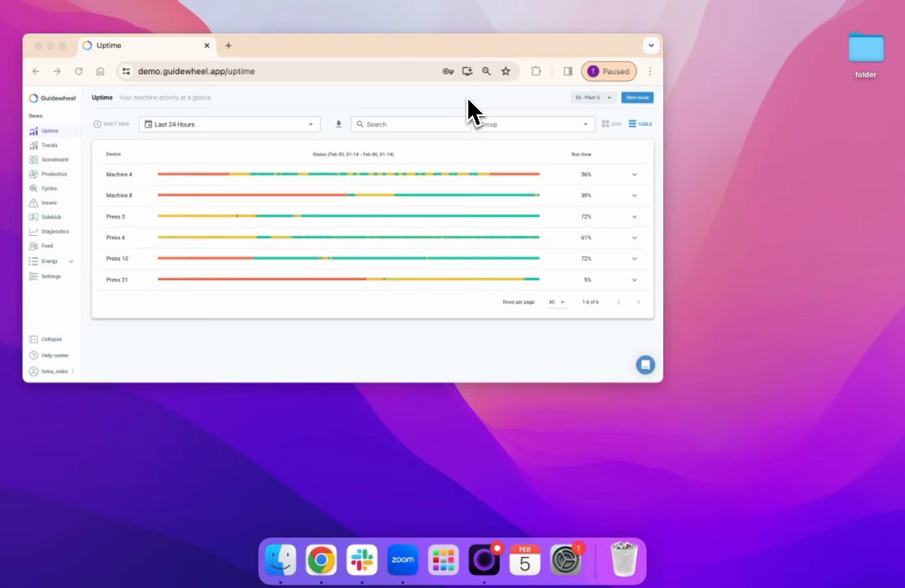The height and width of the screenshot is (588, 905).
Task: Open Slack from the dock
Action: pyautogui.click(x=362, y=559)
